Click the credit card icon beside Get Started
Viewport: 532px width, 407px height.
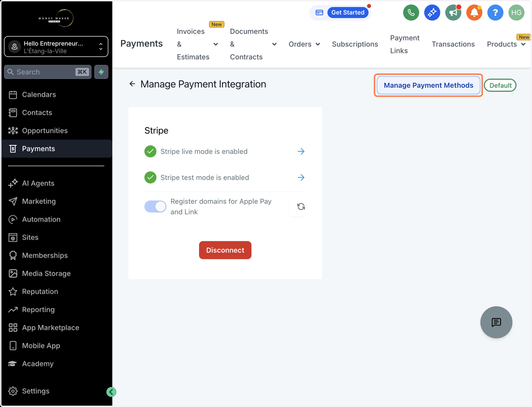(319, 12)
